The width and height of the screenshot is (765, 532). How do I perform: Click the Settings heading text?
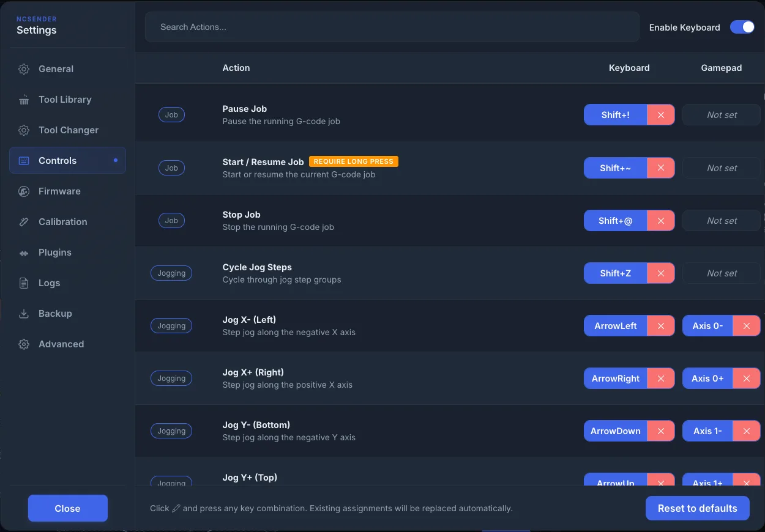(36, 30)
